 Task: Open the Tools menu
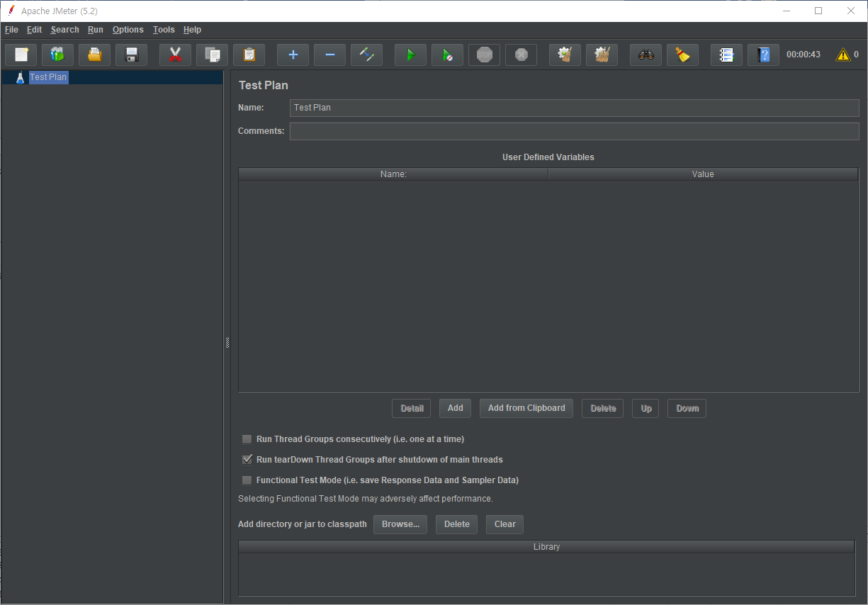pos(164,30)
